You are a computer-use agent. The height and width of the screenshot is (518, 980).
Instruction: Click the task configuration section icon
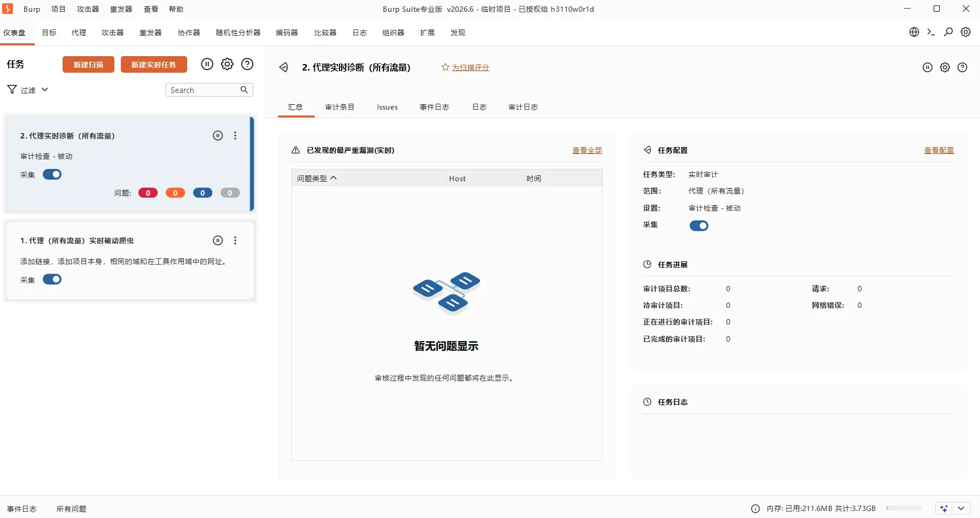click(x=647, y=150)
